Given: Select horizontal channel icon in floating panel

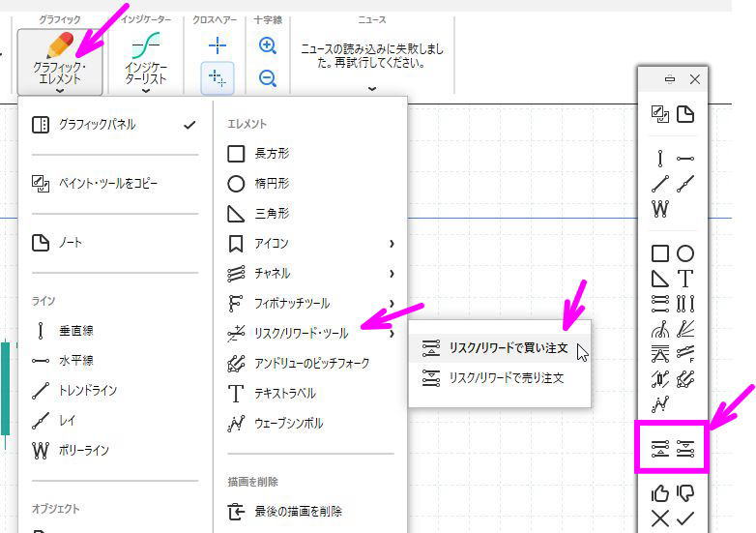Looking at the screenshot, I should tap(660, 304).
